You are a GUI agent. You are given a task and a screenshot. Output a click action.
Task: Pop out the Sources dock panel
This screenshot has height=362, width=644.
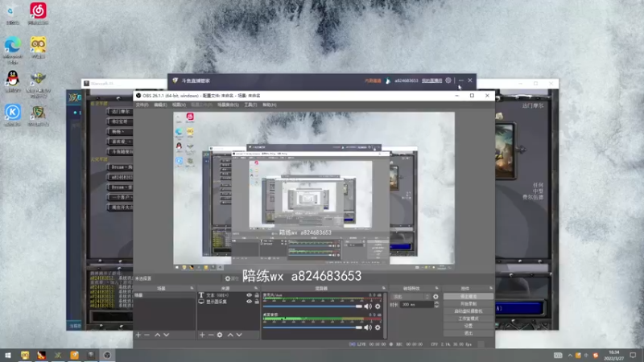coord(256,289)
